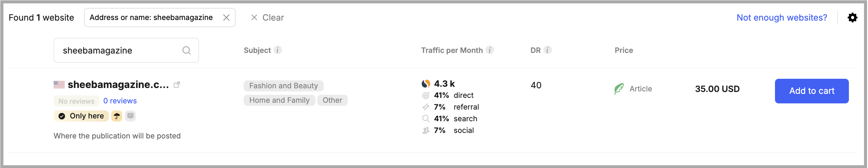
Task: Select the Fashion and Beauty tag
Action: pos(283,86)
